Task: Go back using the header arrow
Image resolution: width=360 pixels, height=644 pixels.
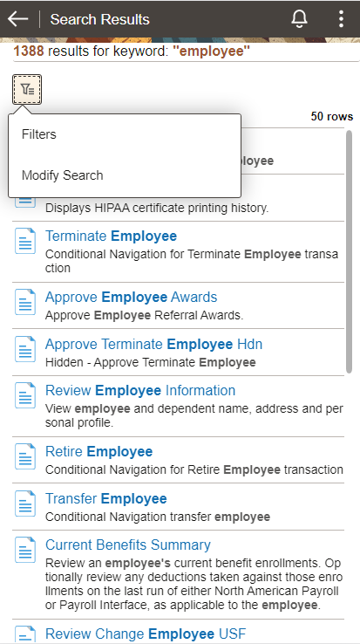Action: (17, 19)
